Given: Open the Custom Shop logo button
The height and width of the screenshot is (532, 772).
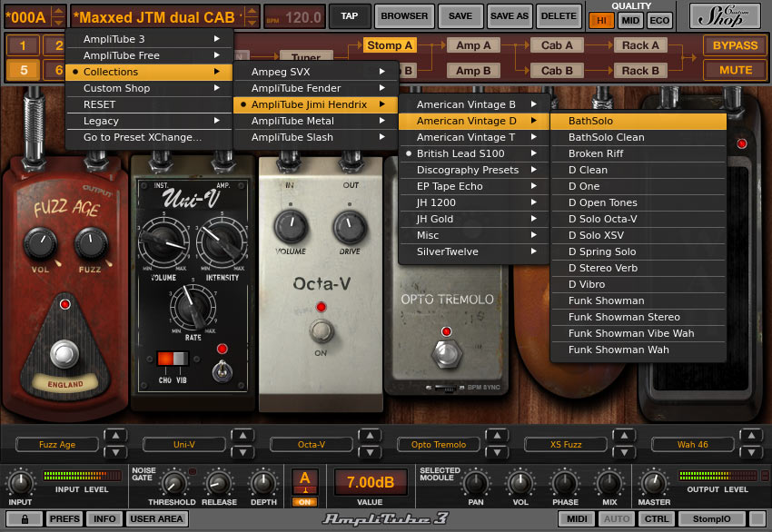Looking at the screenshot, I should [727, 15].
